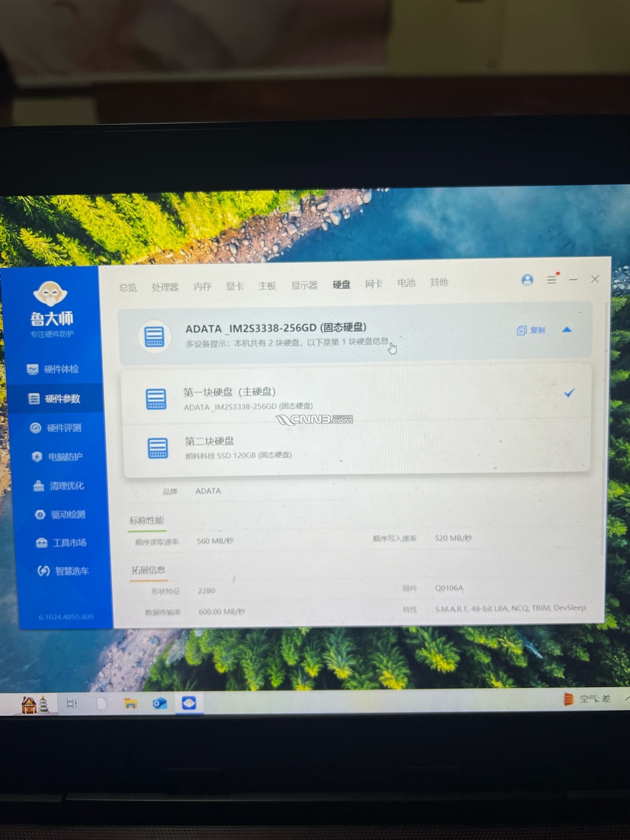Screen dimensions: 630x840
Task: Select 硬件参数 sidebar item
Action: [x=54, y=399]
